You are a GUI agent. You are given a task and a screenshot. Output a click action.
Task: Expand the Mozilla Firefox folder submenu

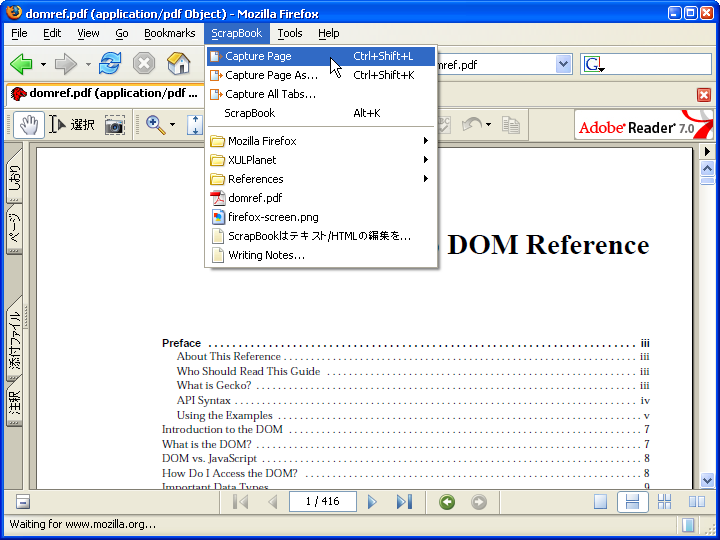coord(321,141)
